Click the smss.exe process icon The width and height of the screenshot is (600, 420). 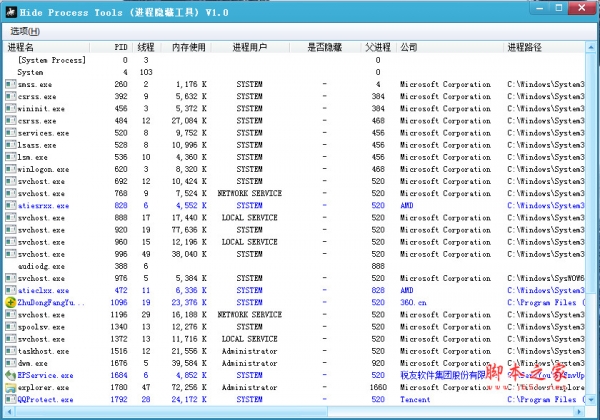point(11,85)
